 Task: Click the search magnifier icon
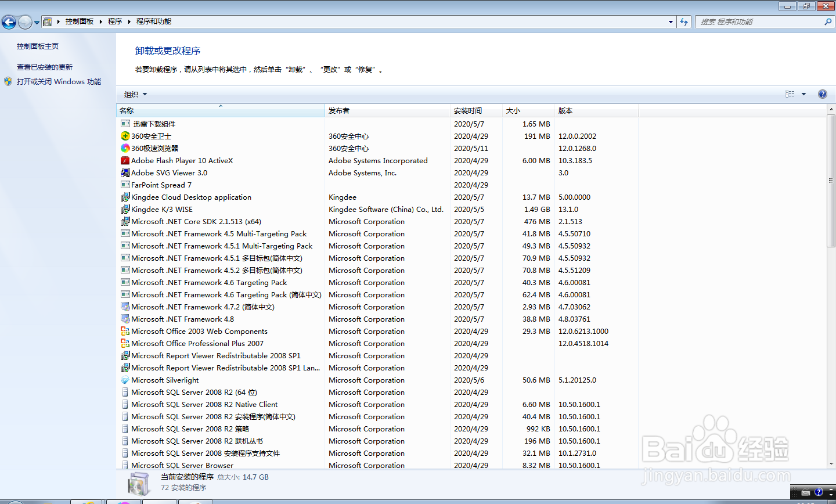click(828, 22)
